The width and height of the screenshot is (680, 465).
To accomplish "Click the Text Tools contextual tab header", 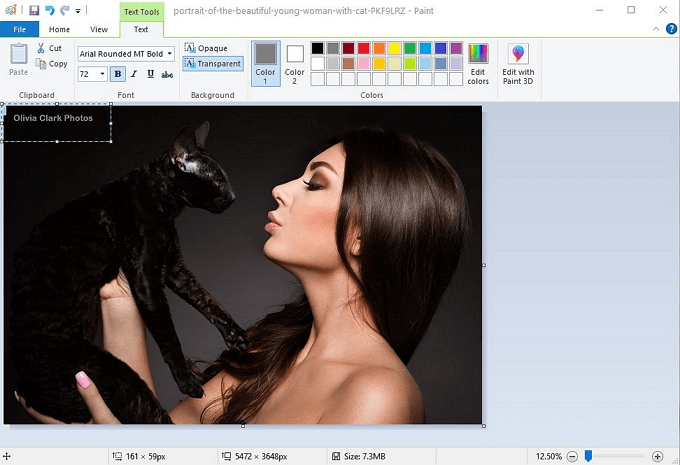I will click(x=142, y=12).
